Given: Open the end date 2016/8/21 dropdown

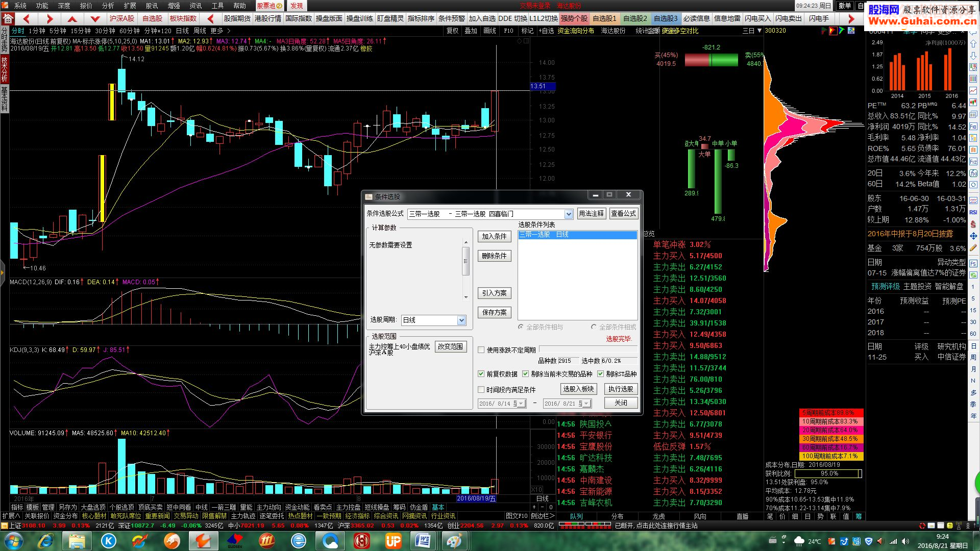Looking at the screenshot, I should pyautogui.click(x=586, y=404).
